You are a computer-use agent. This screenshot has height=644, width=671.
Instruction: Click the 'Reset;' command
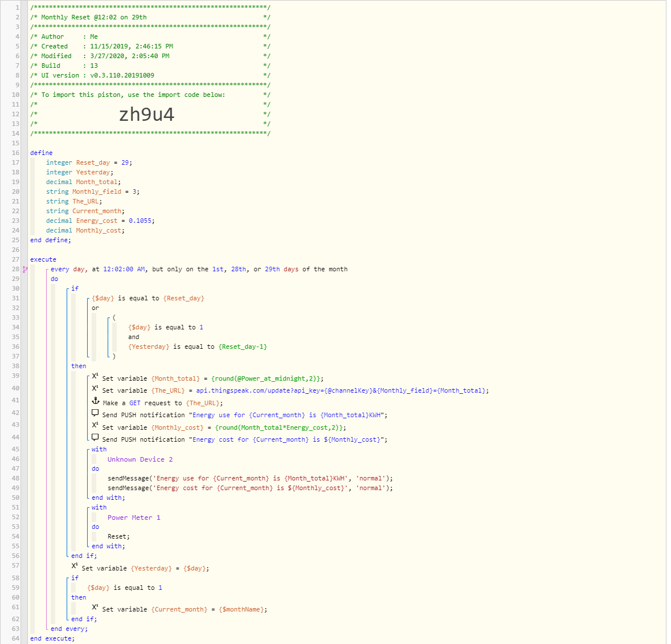coord(118,536)
